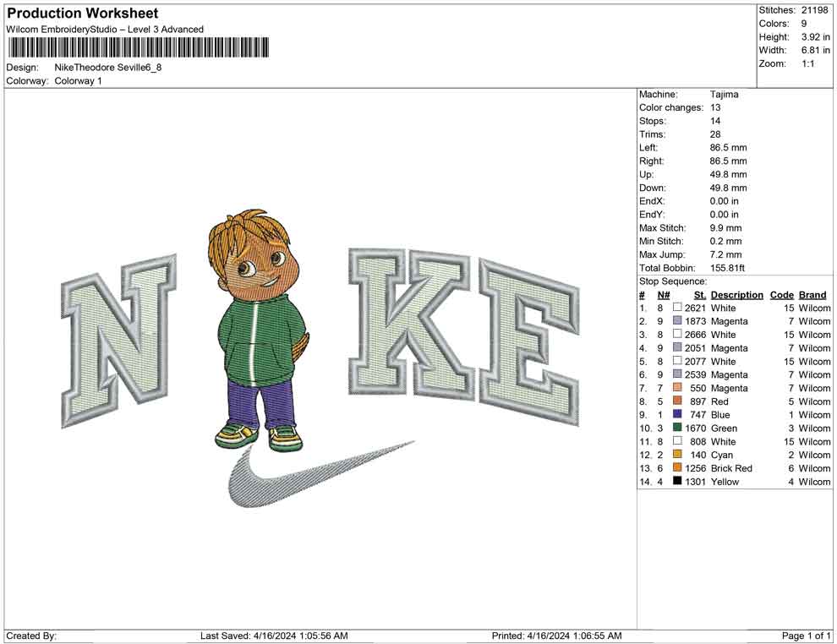Pick the peach swatch beside 550 stitches

point(677,387)
